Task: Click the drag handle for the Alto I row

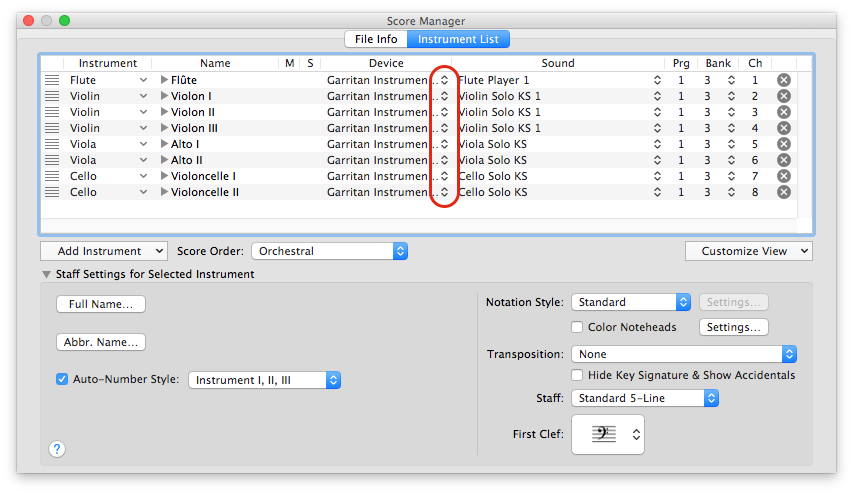Action: pyautogui.click(x=52, y=144)
